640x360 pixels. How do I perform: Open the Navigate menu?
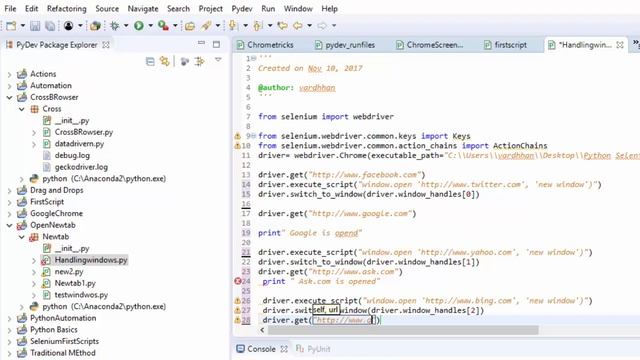[143, 9]
